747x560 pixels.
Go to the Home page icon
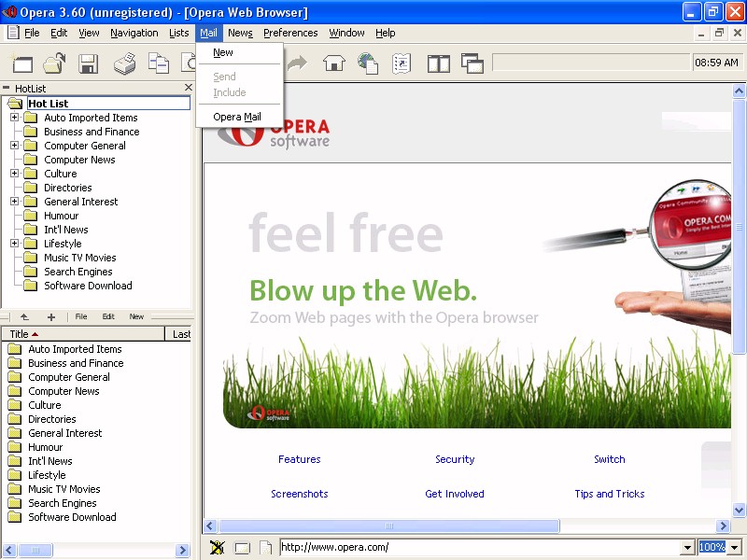pos(334,63)
